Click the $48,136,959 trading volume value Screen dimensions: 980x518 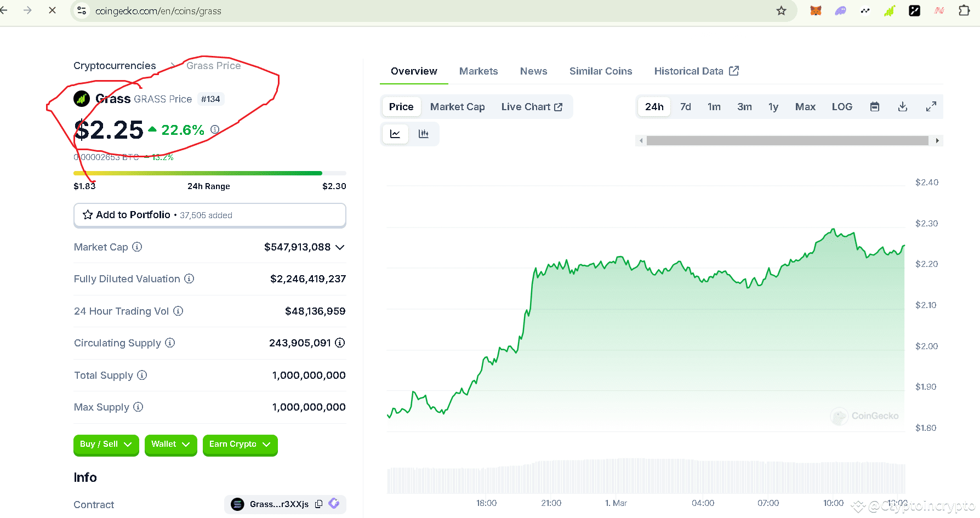click(x=315, y=311)
